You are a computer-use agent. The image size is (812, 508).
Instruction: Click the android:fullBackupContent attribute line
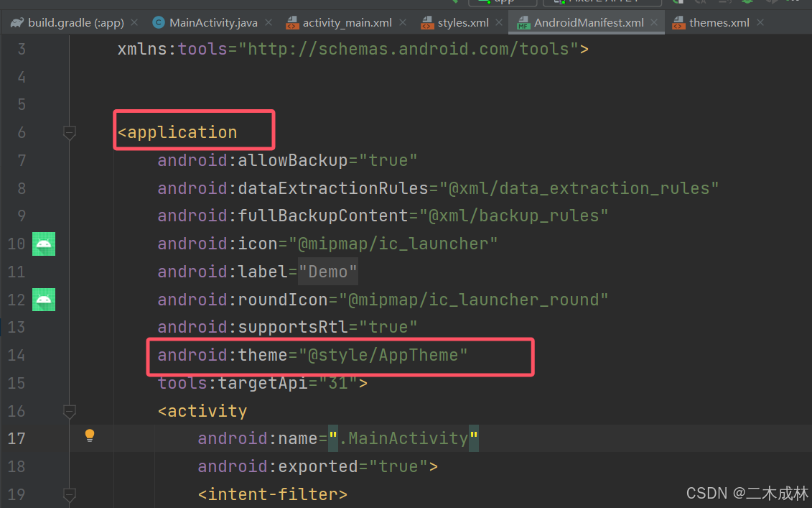click(382, 216)
